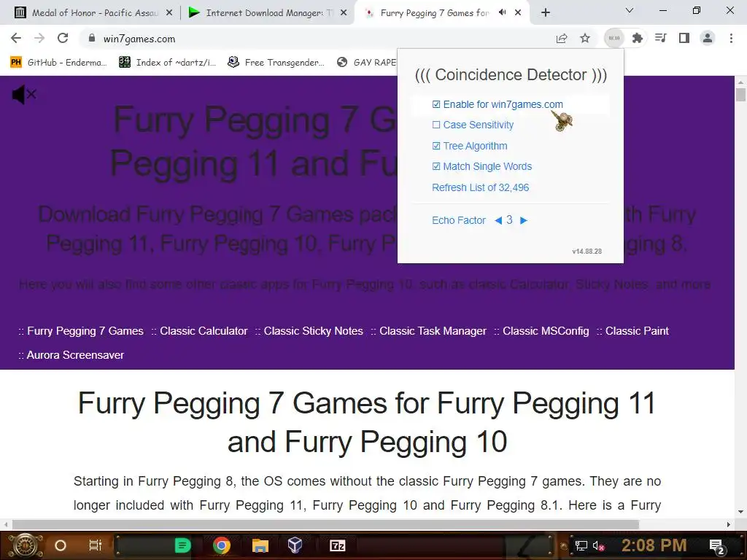Open the Classic Calculator nav link
The image size is (747, 560).
[204, 331]
